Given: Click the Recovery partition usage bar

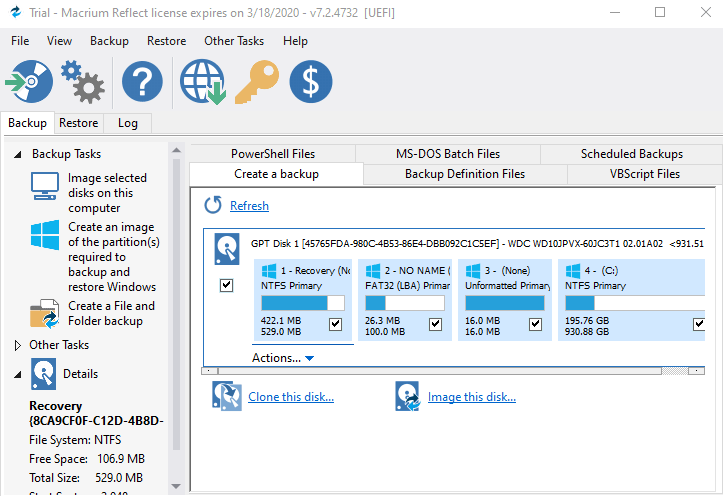Looking at the screenshot, I should coord(303,303).
